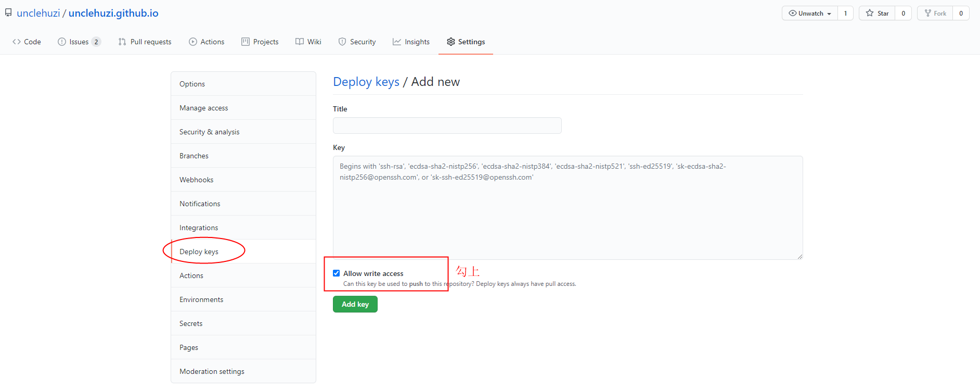Open the Wiki tab
The width and height of the screenshot is (980, 389).
(x=308, y=42)
